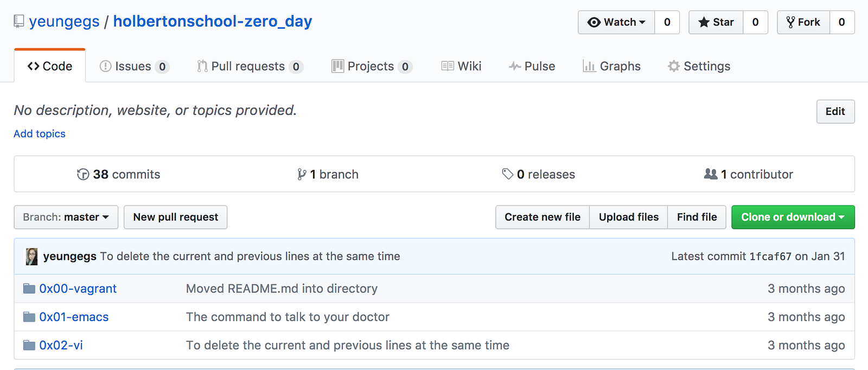Click the contributors people icon
This screenshot has height=370, width=868.
point(711,174)
